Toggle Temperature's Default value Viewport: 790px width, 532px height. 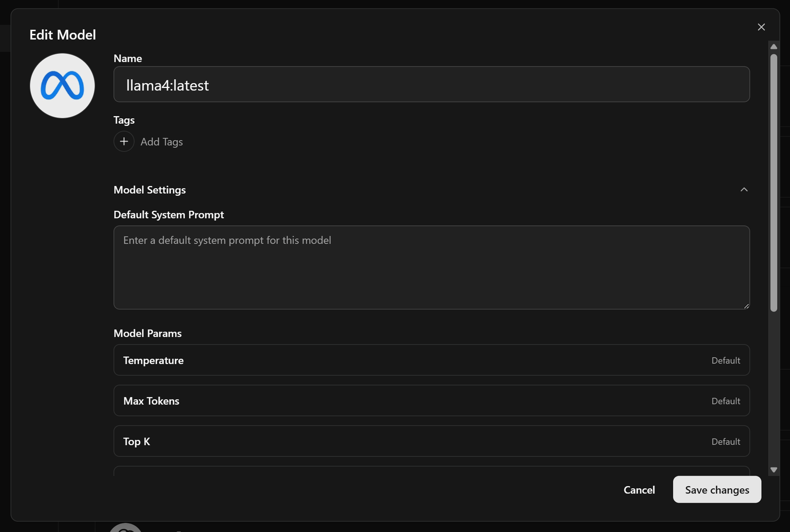pyautogui.click(x=725, y=360)
